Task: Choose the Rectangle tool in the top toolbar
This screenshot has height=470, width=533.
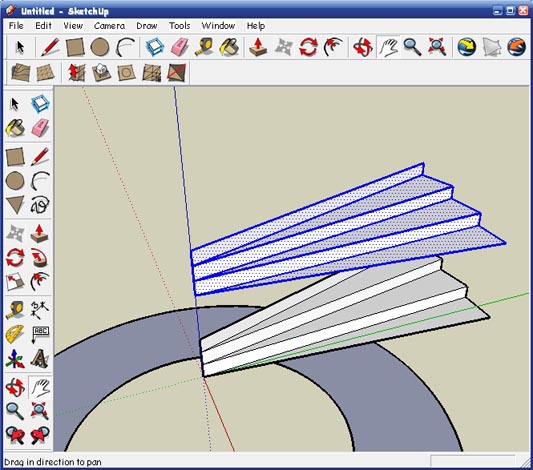Action: click(x=75, y=47)
